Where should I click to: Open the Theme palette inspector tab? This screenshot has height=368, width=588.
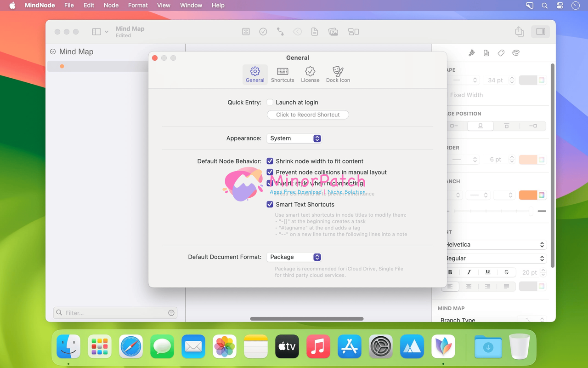point(516,53)
